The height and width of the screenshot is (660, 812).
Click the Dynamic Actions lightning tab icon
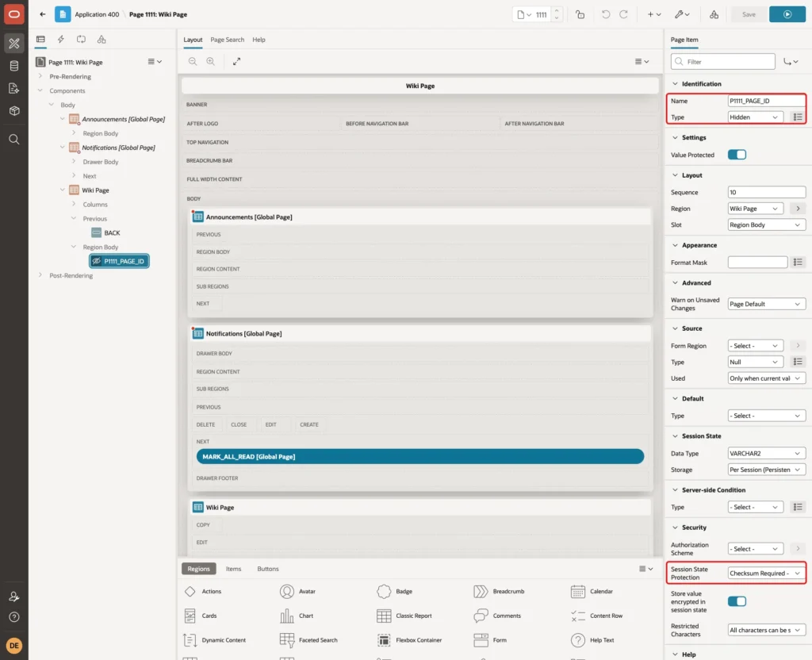(x=60, y=39)
